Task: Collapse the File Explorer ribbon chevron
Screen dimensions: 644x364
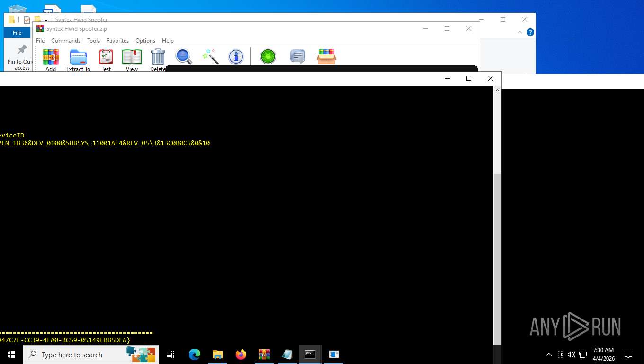Action: (x=520, y=32)
